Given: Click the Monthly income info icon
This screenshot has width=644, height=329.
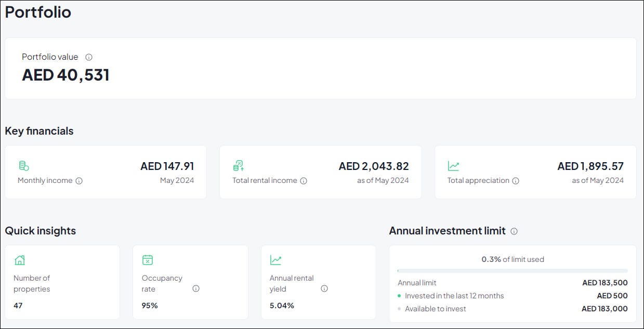Looking at the screenshot, I should (79, 181).
